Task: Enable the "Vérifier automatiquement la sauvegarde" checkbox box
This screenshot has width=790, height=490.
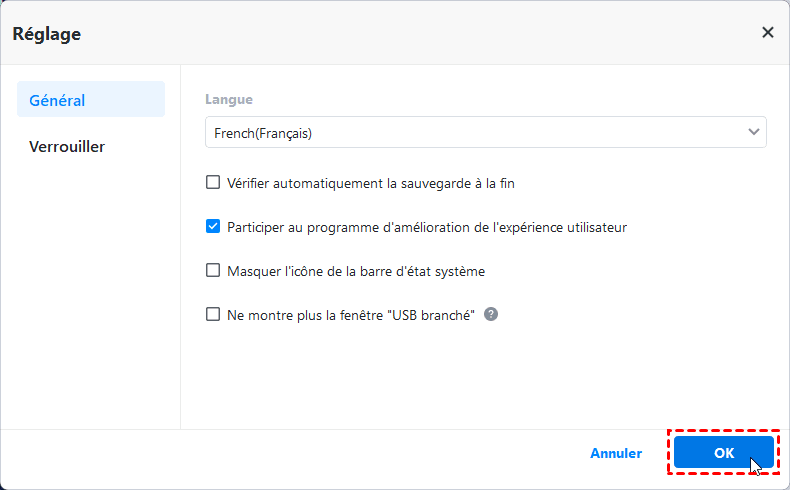Action: (213, 183)
